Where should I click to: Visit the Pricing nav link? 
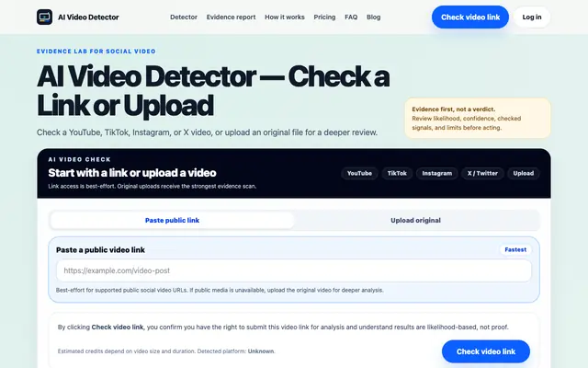click(324, 17)
